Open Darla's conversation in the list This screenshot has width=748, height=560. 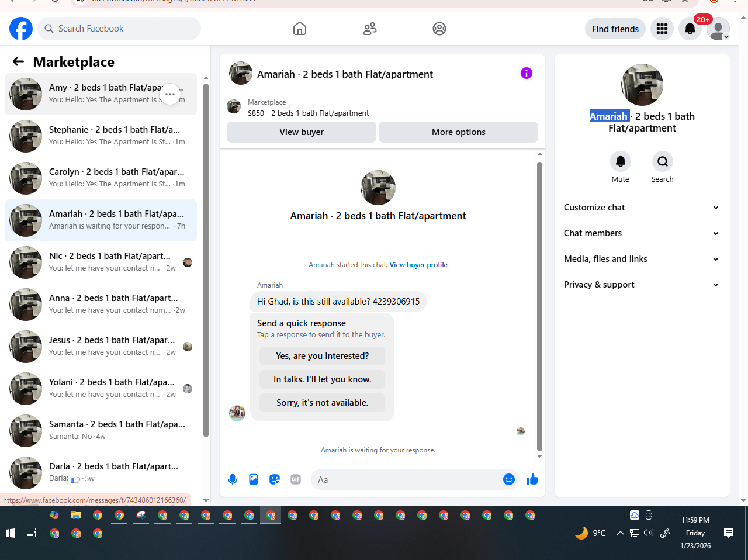(101, 473)
